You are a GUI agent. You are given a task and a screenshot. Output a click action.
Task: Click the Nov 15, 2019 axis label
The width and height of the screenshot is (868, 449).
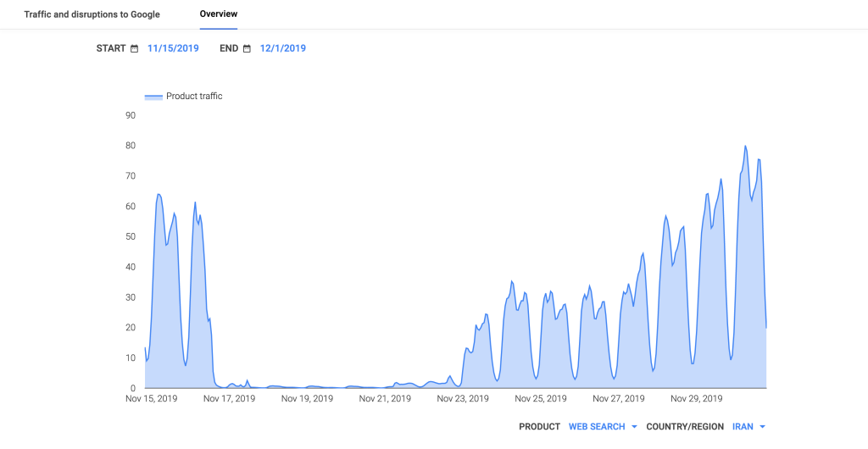(152, 398)
